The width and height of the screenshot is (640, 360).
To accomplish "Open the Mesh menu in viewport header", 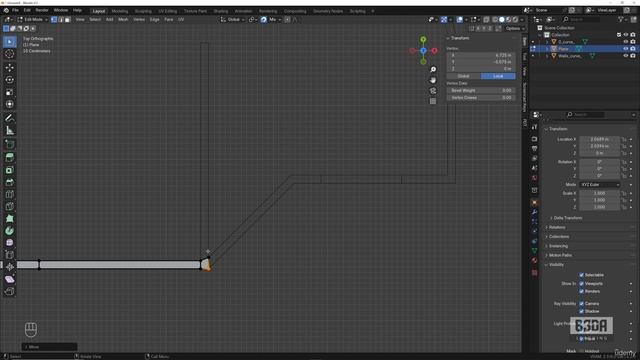I will click(x=123, y=20).
